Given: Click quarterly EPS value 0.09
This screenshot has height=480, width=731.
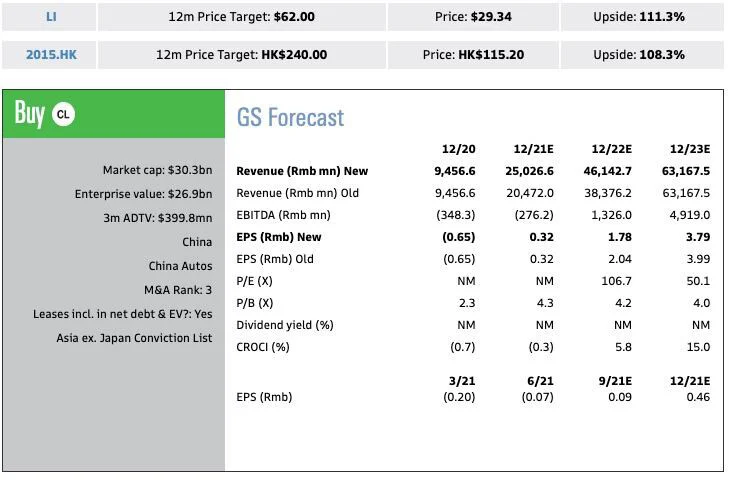Looking at the screenshot, I should click(620, 397).
